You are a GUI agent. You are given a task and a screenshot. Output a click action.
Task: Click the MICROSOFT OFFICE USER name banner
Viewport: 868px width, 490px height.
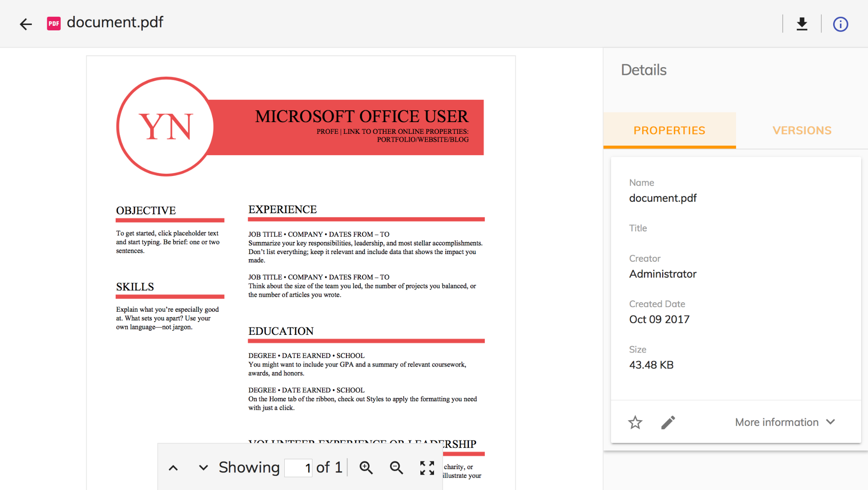point(361,117)
